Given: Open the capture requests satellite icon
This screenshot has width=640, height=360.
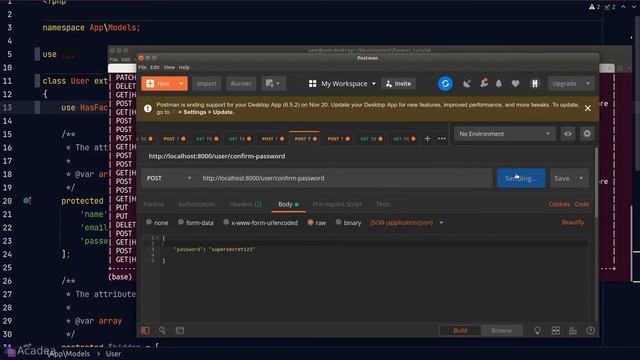Looking at the screenshot, I should click(x=467, y=84).
